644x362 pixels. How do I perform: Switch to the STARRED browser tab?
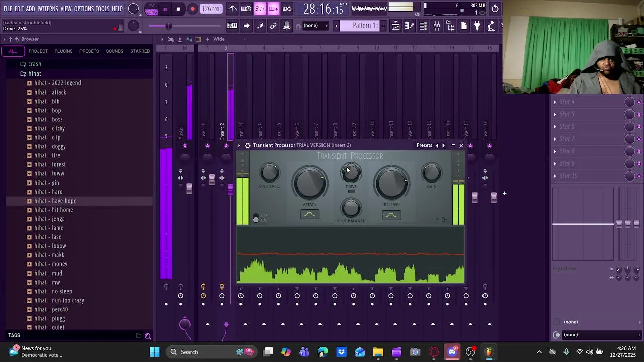pos(140,51)
